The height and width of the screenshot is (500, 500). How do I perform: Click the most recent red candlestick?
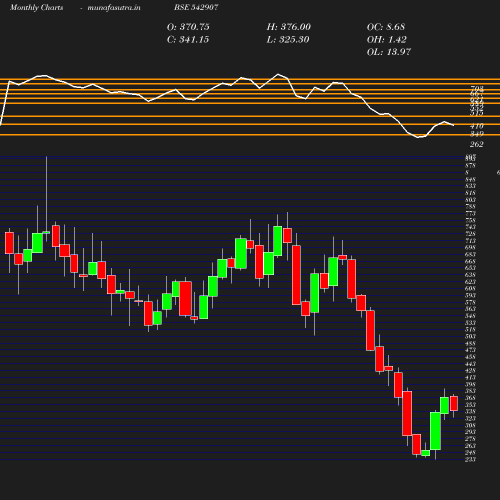(454, 403)
